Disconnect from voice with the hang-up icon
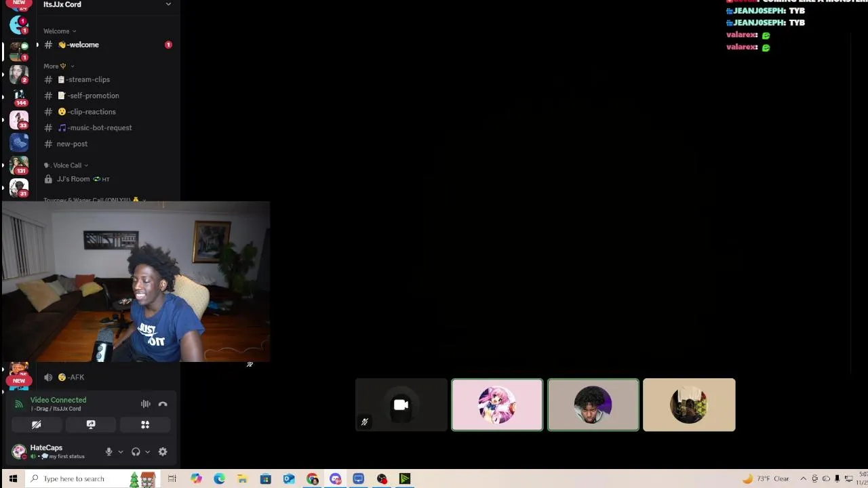Viewport: 868px width, 488px height. pos(163,404)
